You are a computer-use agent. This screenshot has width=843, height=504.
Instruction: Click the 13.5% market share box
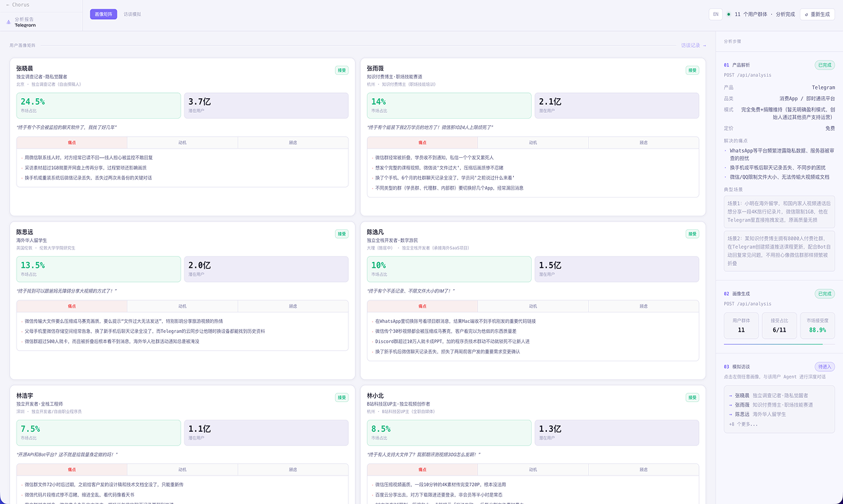[99, 269]
